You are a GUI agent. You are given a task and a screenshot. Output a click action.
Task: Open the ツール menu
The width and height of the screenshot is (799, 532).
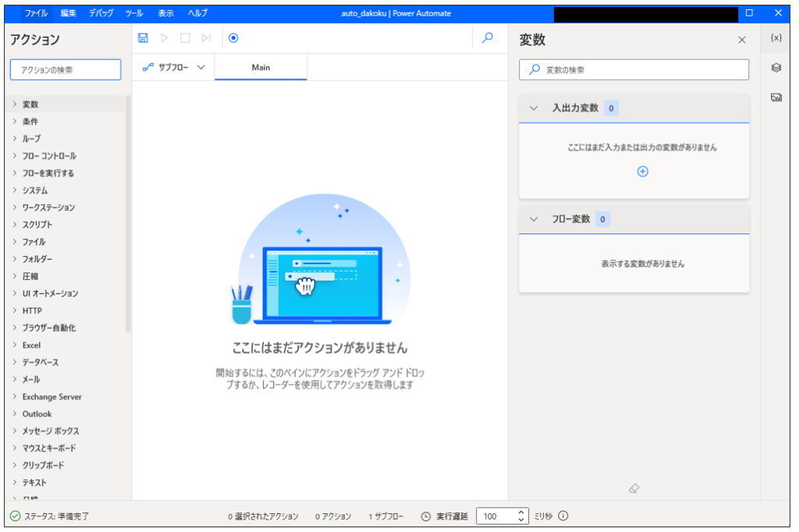pos(134,13)
